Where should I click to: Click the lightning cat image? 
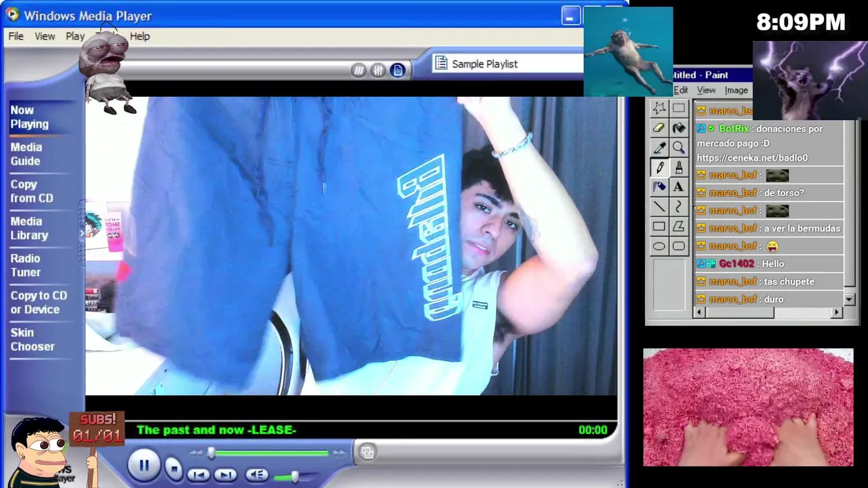click(x=810, y=80)
